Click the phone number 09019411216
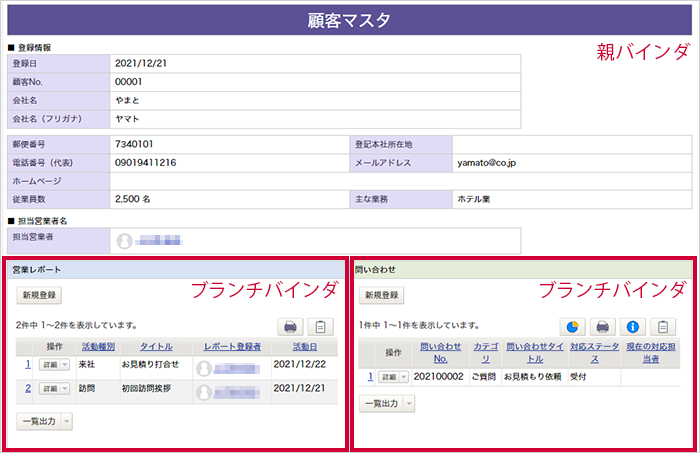The width and height of the screenshot is (700, 453). pos(146,163)
